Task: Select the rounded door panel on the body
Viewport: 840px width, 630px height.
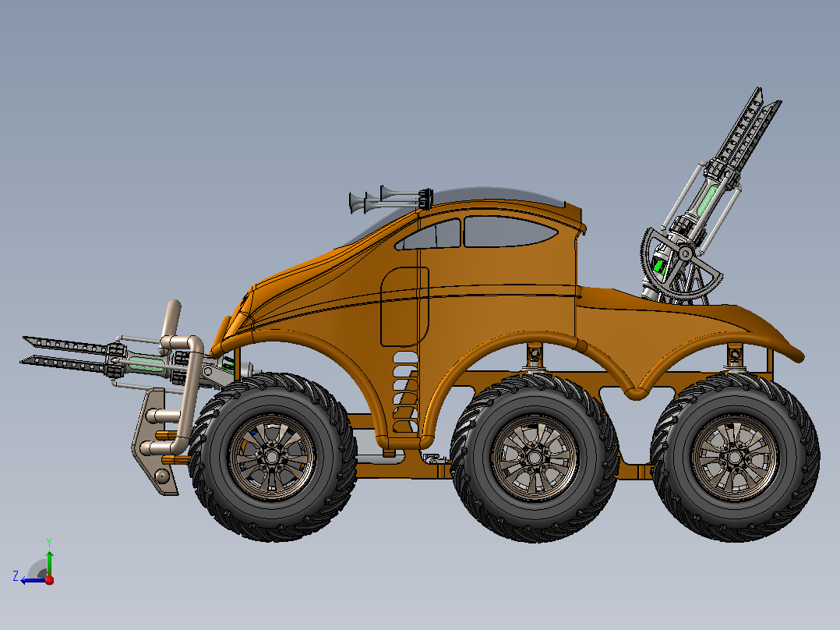Action: tap(404, 306)
